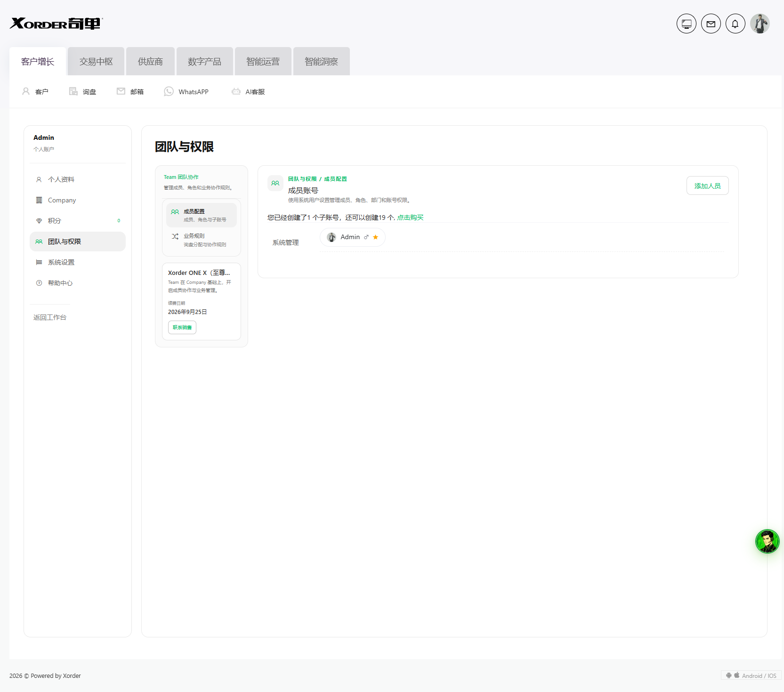Screen dimensions: 784x692
Task: Click the 联系销售 button
Action: pos(182,327)
